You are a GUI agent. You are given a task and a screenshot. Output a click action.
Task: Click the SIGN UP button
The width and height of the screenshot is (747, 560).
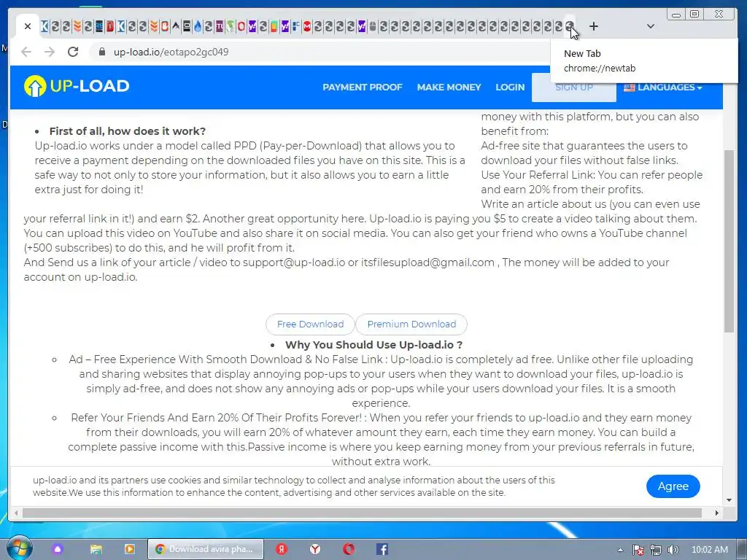pyautogui.click(x=573, y=87)
